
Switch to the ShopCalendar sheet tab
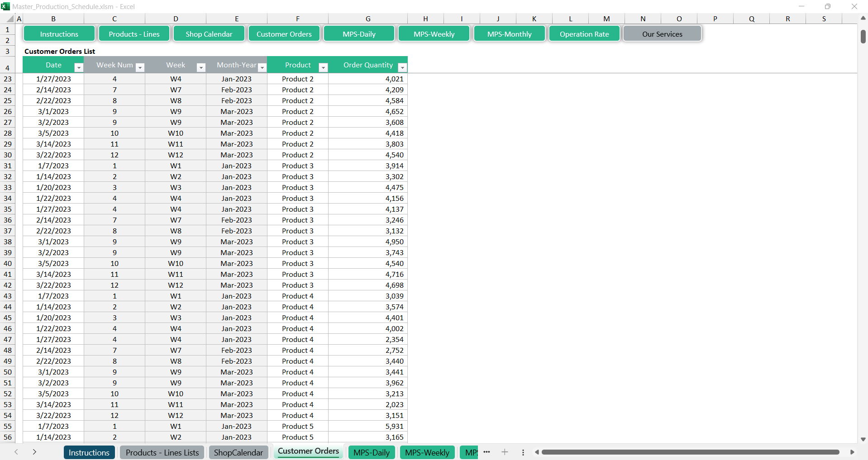[x=238, y=452]
